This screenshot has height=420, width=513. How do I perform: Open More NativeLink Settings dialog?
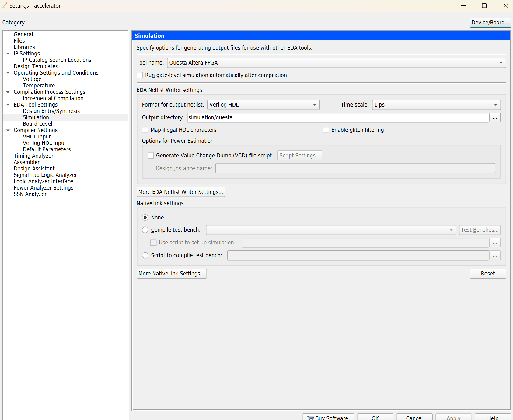tap(172, 274)
